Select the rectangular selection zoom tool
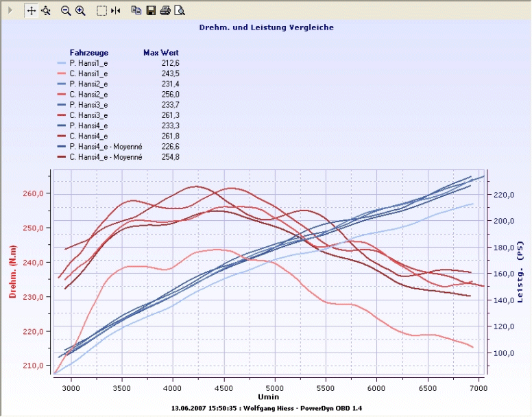 (x=101, y=10)
